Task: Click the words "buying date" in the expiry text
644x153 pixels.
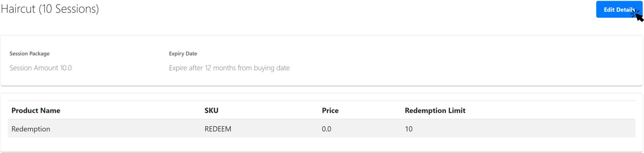Action: pyautogui.click(x=272, y=68)
